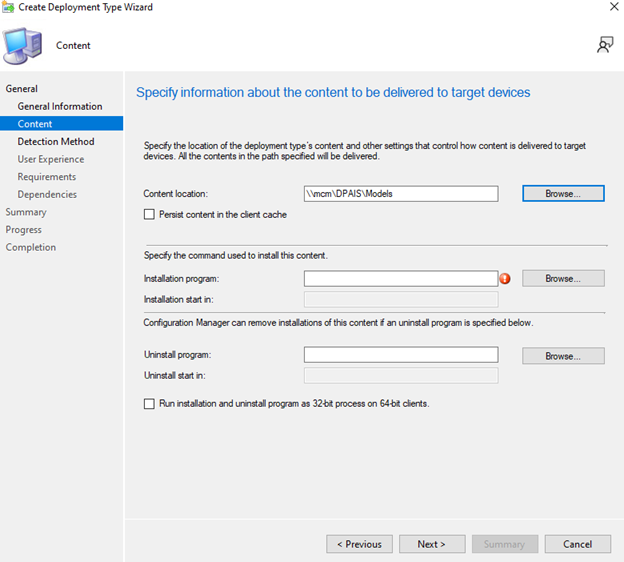Viewport: 624px width, 562px height.
Task: Click the 'Configuration Manager can remove installations' text
Action: (338, 323)
